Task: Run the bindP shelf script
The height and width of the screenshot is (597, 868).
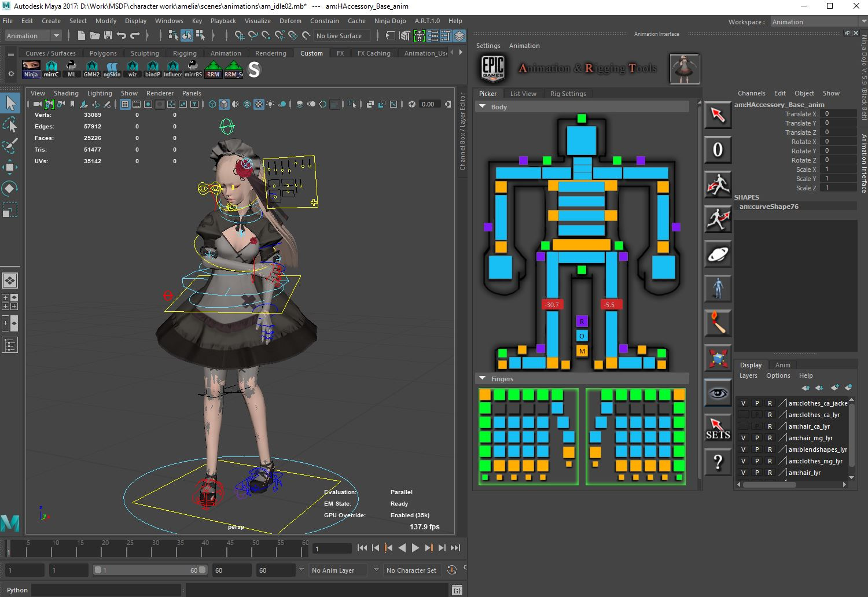Action: point(153,69)
